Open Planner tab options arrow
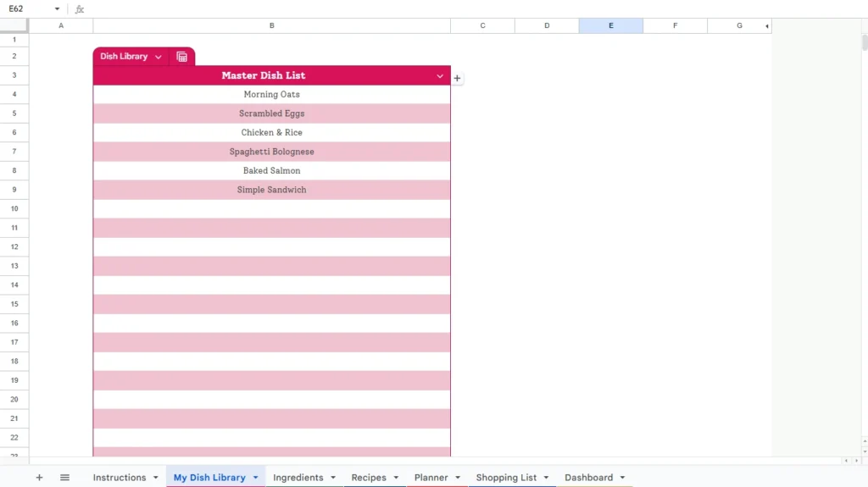Image resolution: width=868 pixels, height=487 pixels. click(458, 478)
